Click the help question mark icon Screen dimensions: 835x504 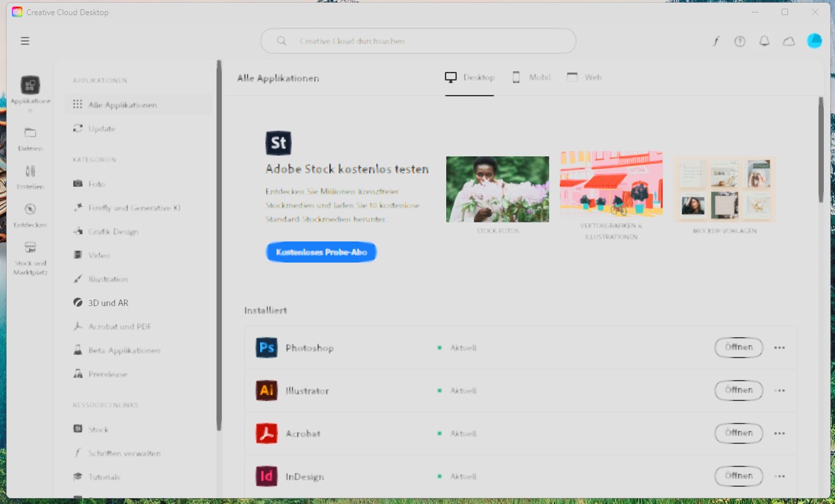(739, 41)
